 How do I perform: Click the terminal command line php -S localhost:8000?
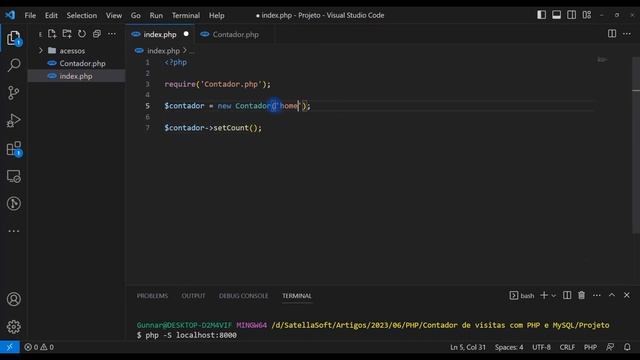[x=191, y=335]
